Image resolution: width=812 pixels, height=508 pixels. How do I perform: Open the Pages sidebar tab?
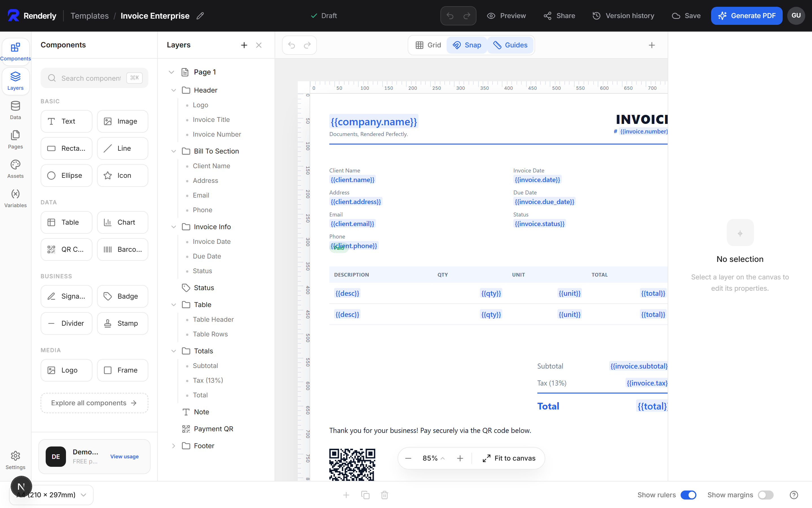point(16,139)
